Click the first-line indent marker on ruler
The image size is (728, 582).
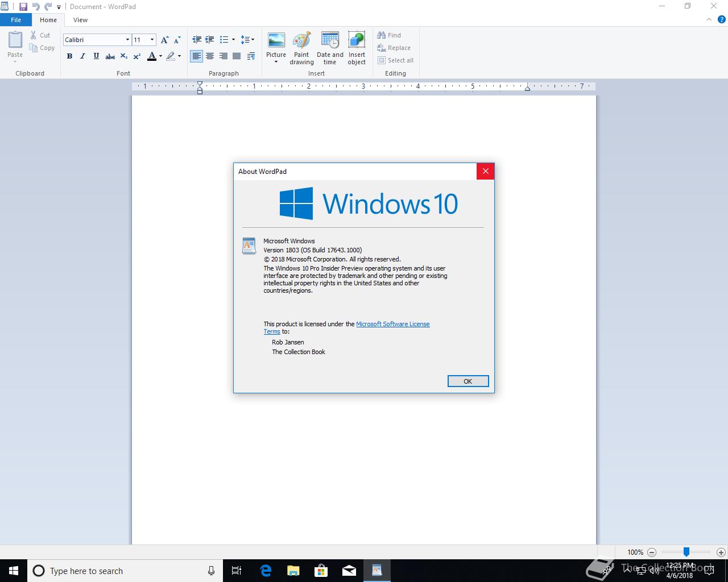tap(200, 84)
